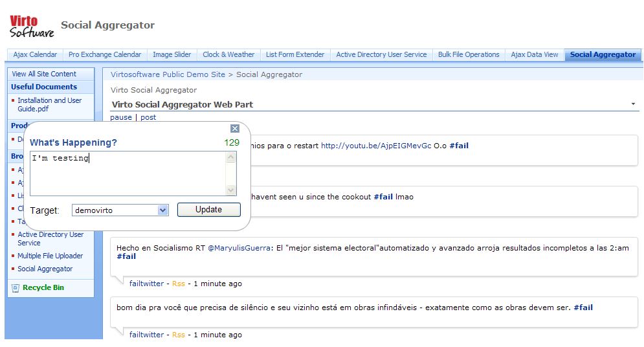Select the Bulk File Operations tab
The image size is (644, 347).
tap(469, 55)
